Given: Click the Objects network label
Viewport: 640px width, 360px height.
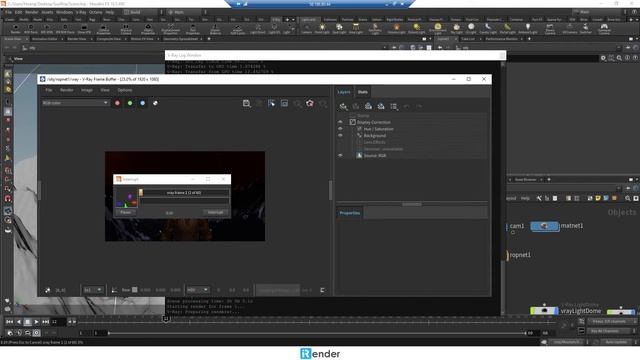Looking at the screenshot, I should pyautogui.click(x=622, y=212).
